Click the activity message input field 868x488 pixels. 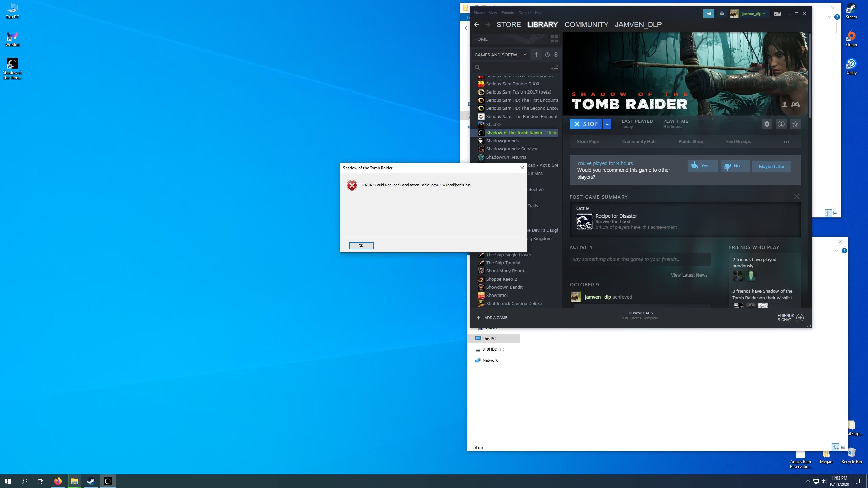(640, 259)
